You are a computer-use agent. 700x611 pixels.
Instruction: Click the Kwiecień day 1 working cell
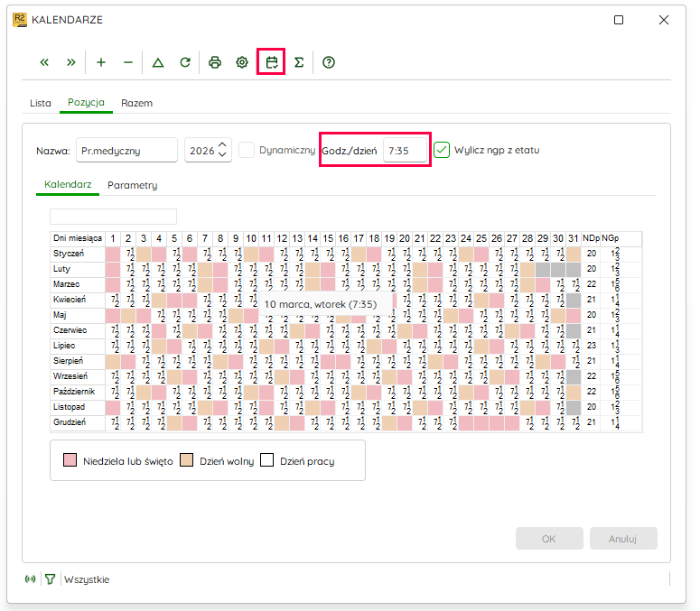113,300
